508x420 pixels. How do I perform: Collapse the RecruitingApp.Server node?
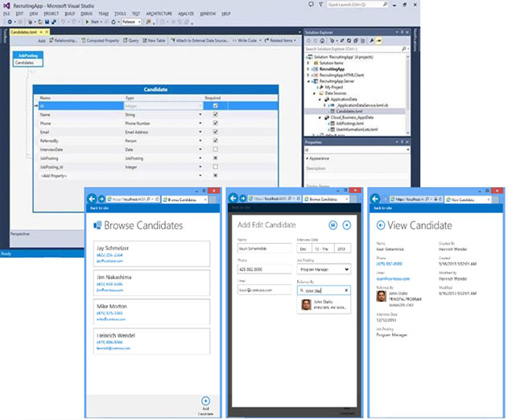[308, 81]
